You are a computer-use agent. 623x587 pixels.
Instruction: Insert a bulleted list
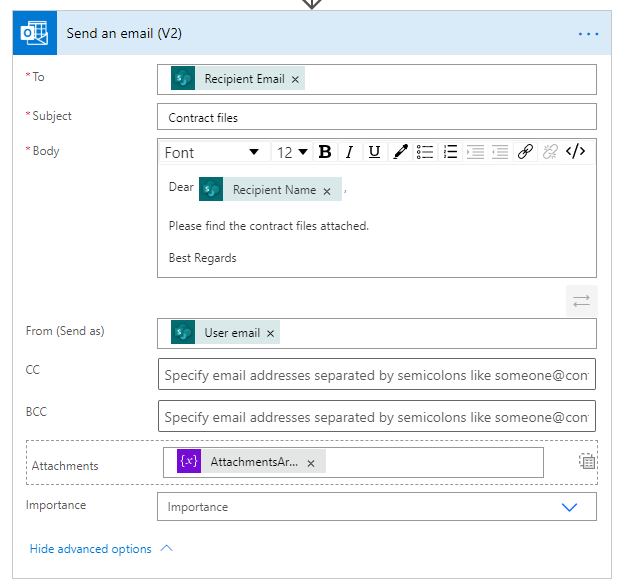425,152
